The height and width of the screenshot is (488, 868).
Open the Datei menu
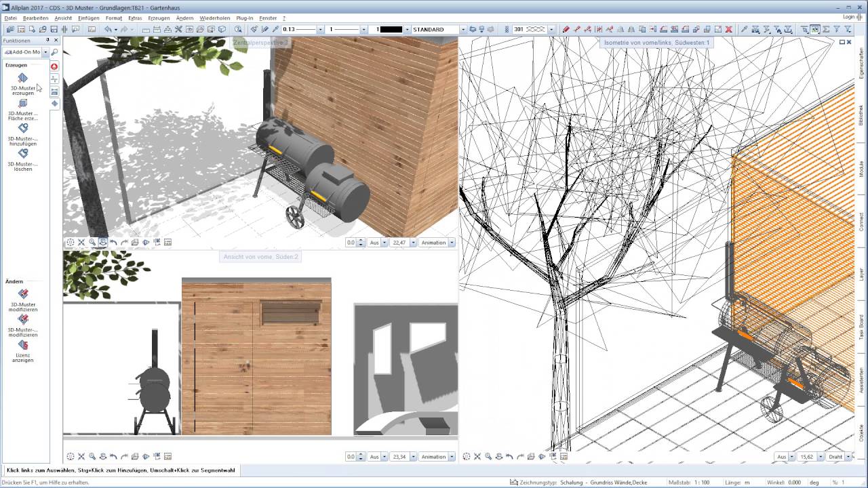click(11, 18)
